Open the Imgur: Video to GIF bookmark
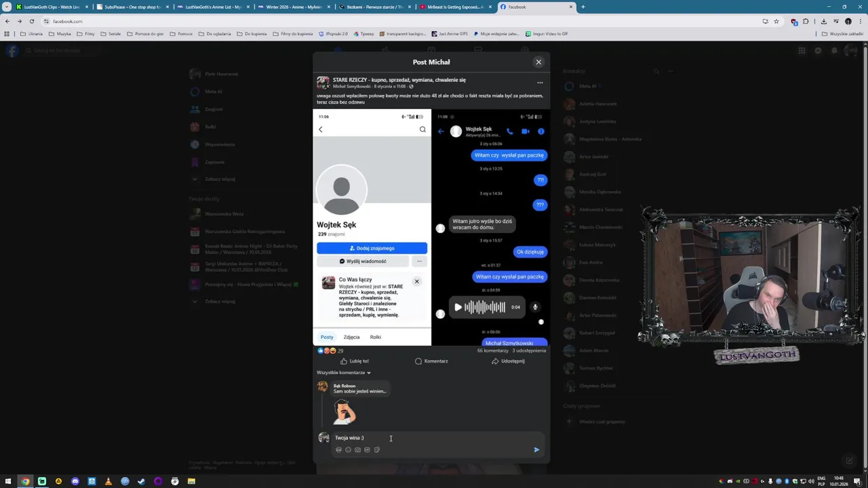 pyautogui.click(x=547, y=33)
